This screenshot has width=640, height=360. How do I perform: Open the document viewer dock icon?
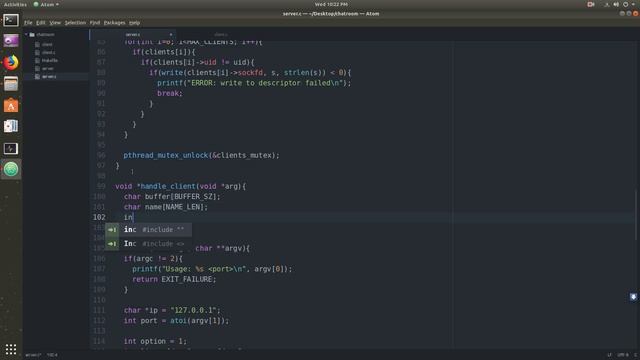(11, 126)
